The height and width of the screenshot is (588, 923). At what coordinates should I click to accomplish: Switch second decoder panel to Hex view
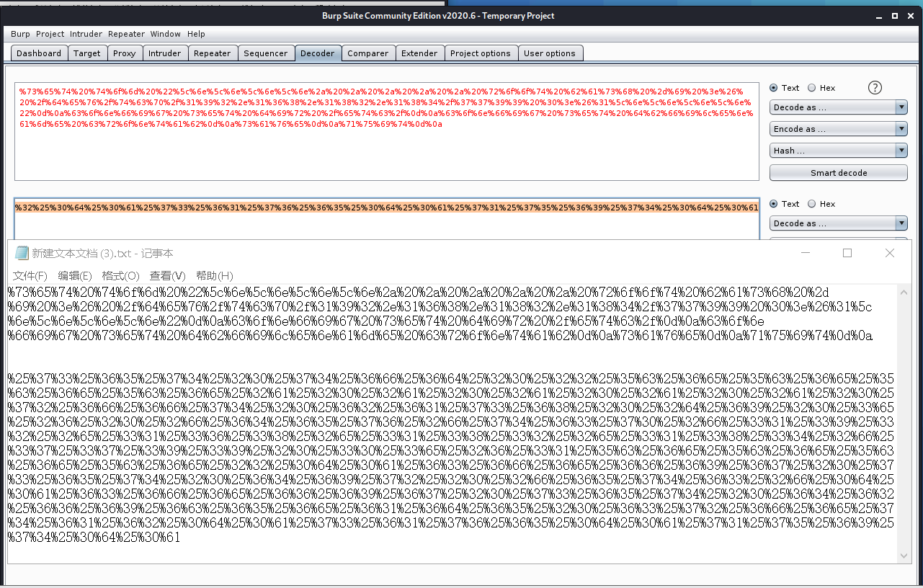[812, 204]
